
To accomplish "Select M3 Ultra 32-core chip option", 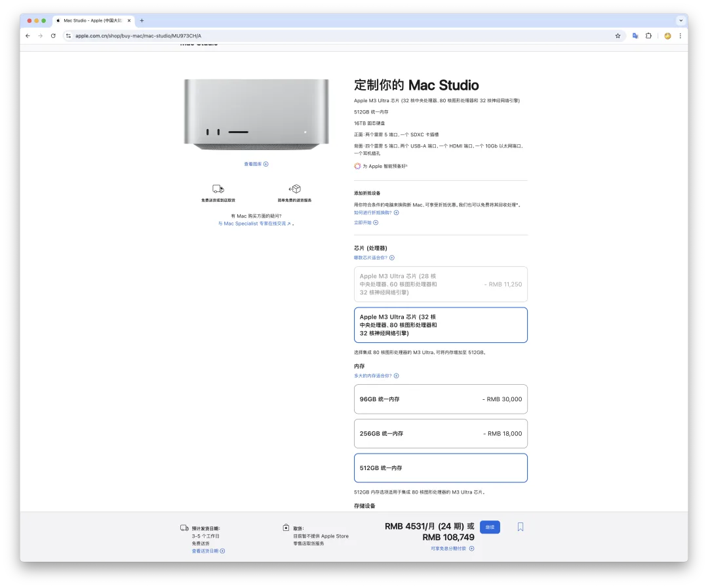I will point(441,324).
